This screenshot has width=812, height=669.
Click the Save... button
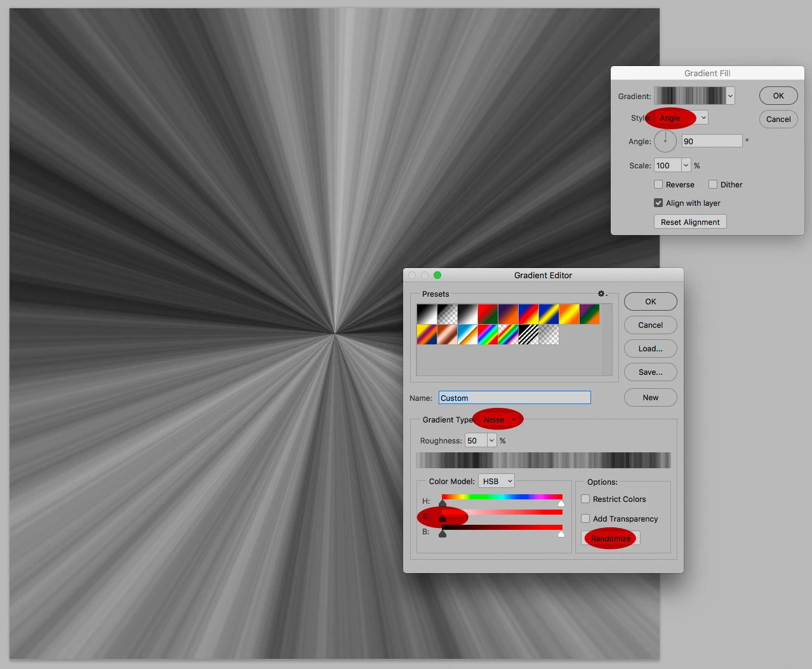[651, 372]
